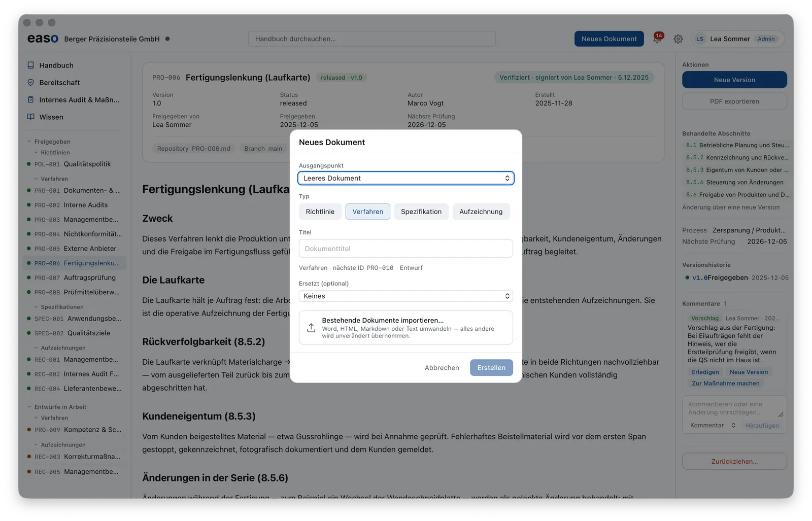This screenshot has height=521, width=812.
Task: Open the Ersetzt (optional) dropdown
Action: click(x=406, y=296)
